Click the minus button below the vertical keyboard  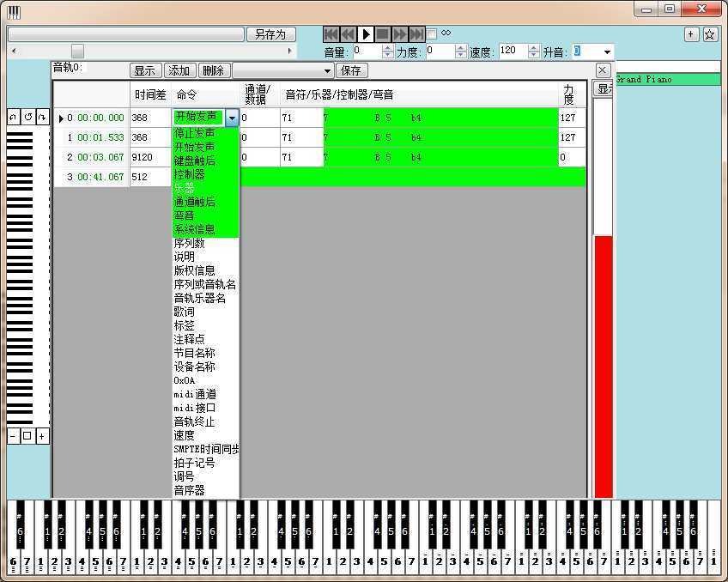click(13, 436)
